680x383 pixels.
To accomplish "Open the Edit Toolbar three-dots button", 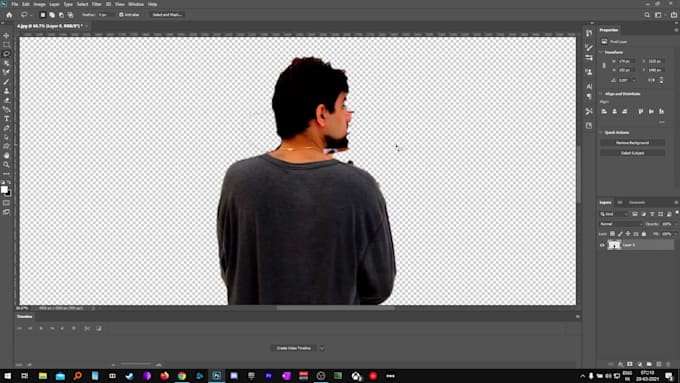I will point(6,173).
